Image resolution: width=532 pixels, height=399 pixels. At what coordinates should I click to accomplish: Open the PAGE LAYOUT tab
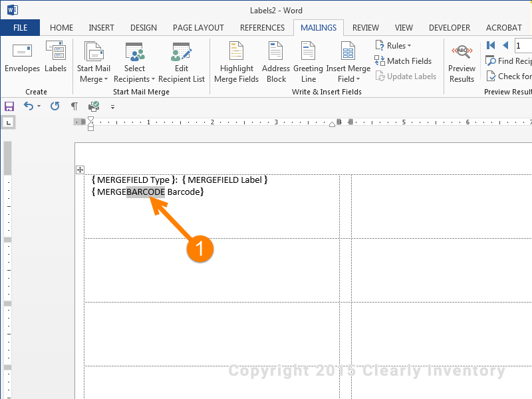pos(198,27)
